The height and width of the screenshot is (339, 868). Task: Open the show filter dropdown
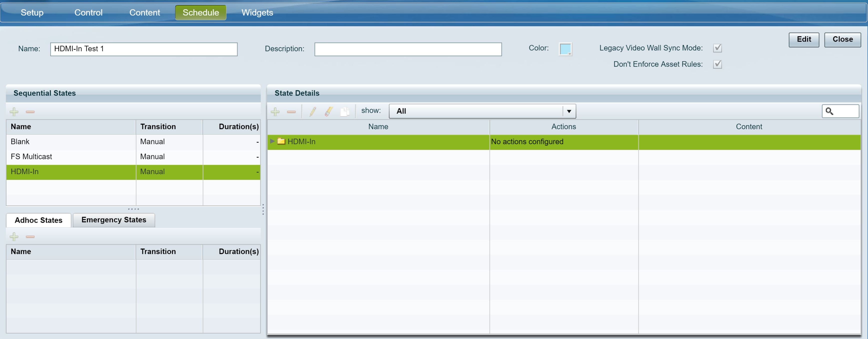tap(568, 111)
